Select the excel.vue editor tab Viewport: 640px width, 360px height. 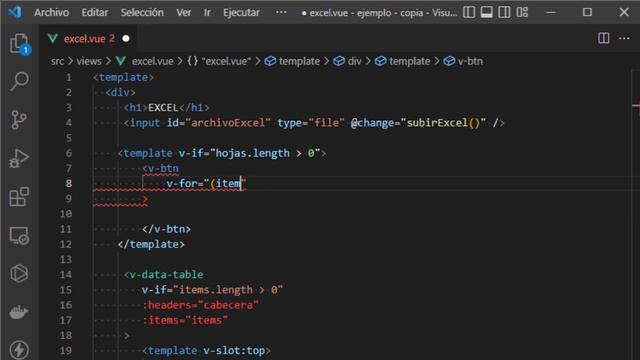click(x=88, y=38)
